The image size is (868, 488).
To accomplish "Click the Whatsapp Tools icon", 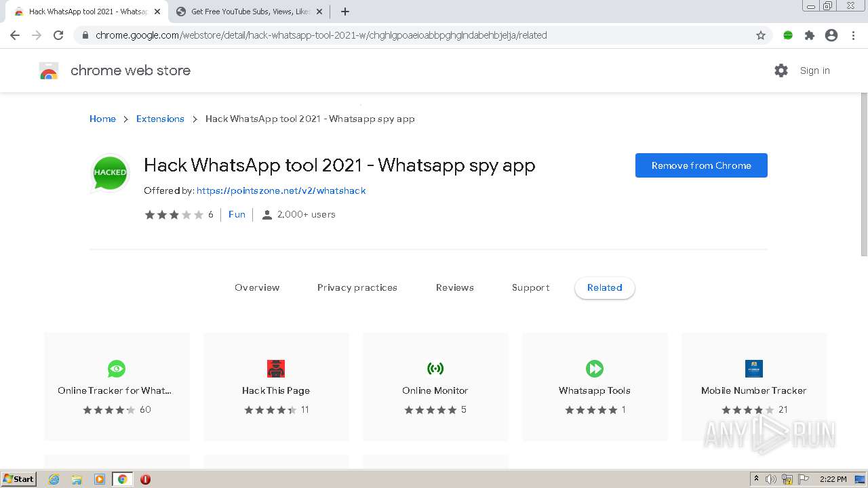I will click(x=595, y=369).
